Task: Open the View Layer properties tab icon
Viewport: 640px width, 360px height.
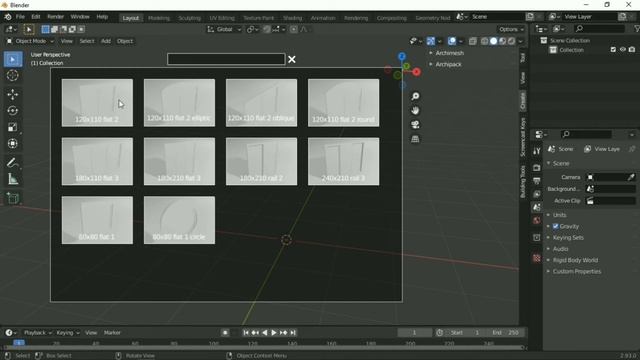Action: pyautogui.click(x=537, y=194)
